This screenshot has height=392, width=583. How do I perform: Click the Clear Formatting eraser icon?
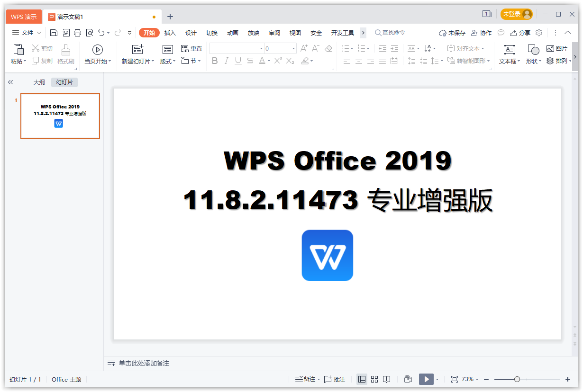tap(328, 48)
